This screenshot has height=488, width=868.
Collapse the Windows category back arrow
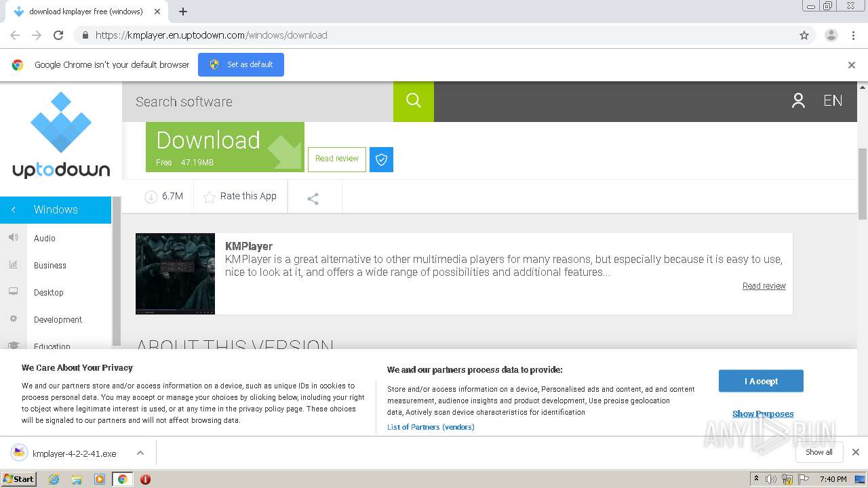[x=13, y=210]
